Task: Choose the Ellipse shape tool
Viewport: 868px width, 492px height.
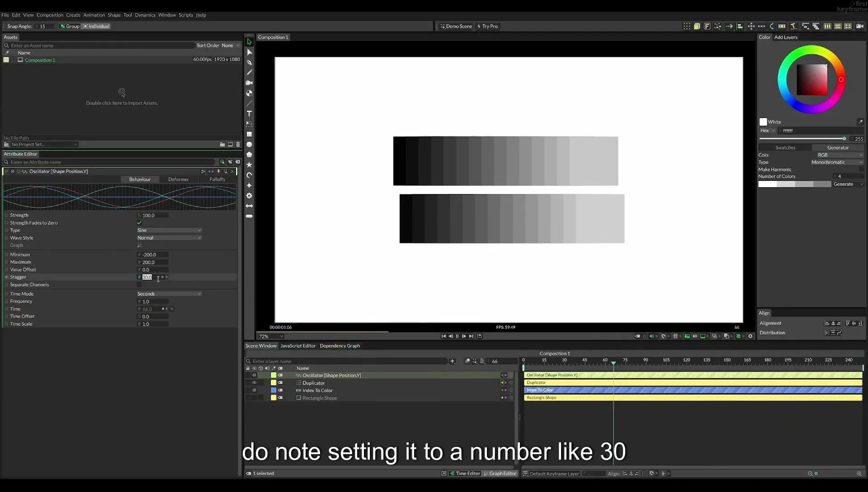Action: [249, 145]
